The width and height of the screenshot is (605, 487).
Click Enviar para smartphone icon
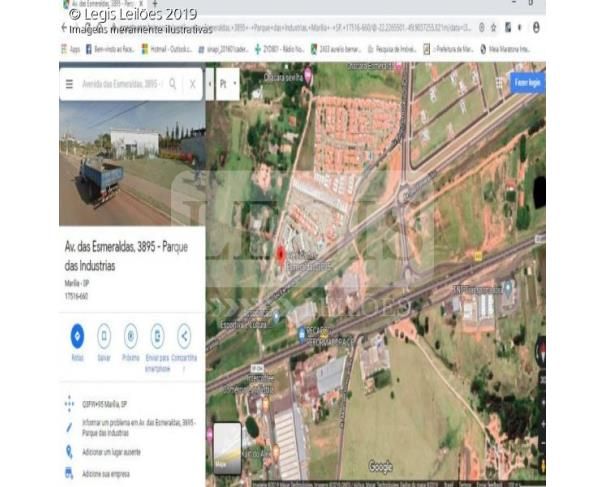tap(157, 336)
